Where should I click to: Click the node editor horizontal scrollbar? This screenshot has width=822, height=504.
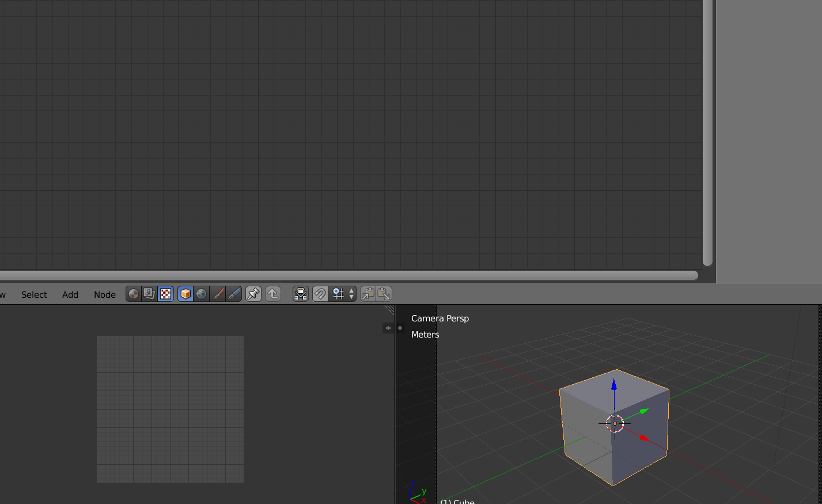pos(349,275)
